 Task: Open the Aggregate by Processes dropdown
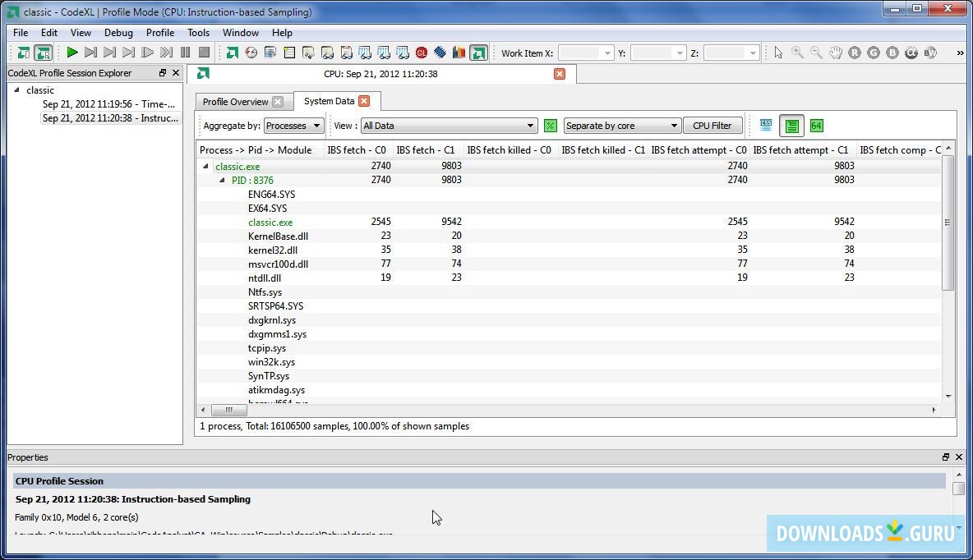pyautogui.click(x=293, y=126)
